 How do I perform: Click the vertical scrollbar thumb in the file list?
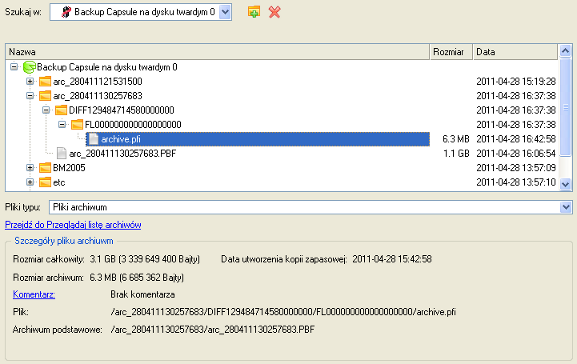coord(566,107)
